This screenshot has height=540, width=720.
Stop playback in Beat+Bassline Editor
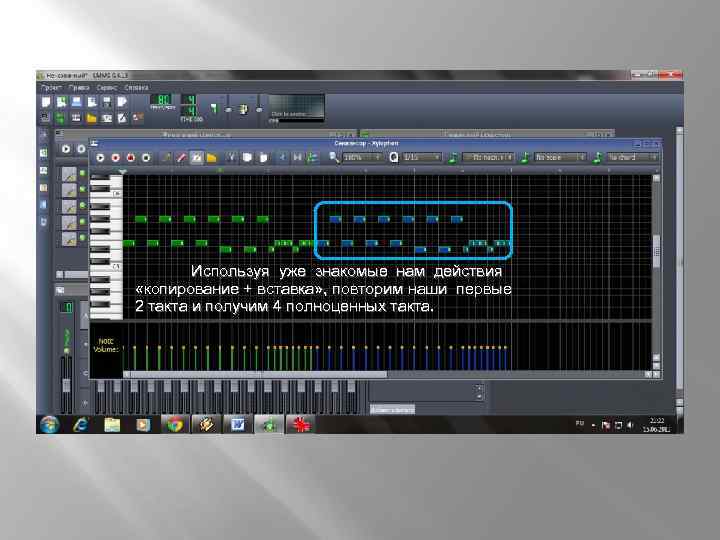point(81,149)
